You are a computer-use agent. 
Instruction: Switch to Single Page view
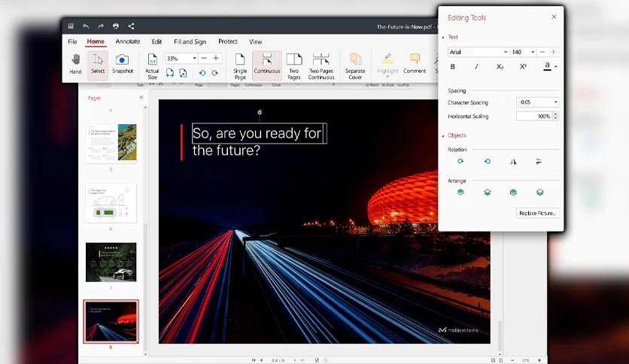point(240,66)
